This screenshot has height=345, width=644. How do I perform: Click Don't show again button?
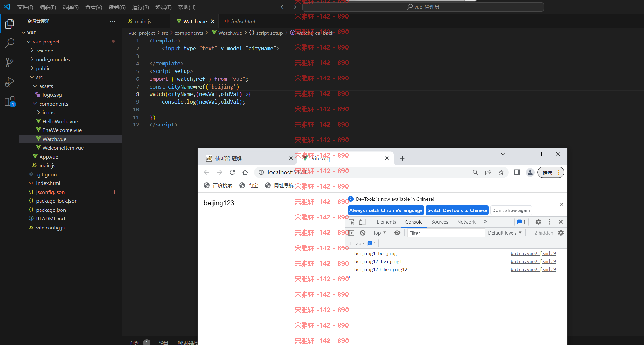511,210
